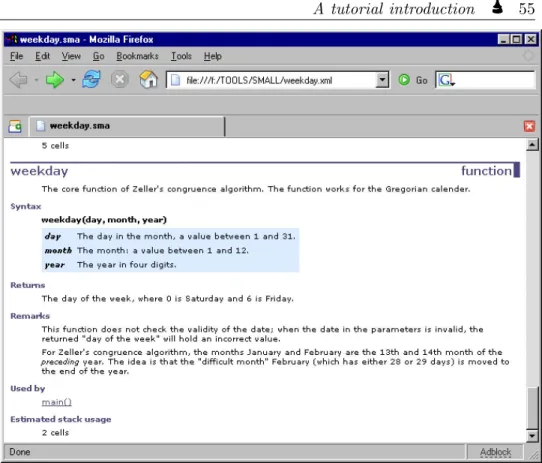Click the Firefox title bar icon
The width and height of the screenshot is (542, 463).
coord(11,40)
